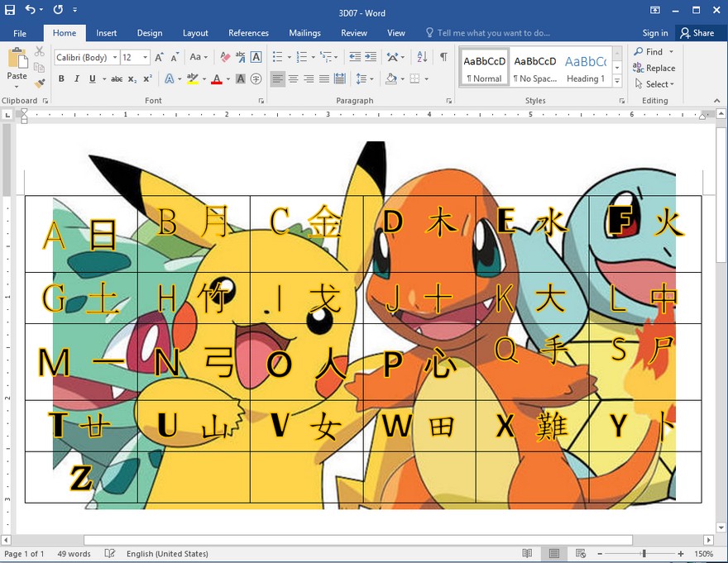
Task: Open the font size dropdown
Action: (146, 57)
